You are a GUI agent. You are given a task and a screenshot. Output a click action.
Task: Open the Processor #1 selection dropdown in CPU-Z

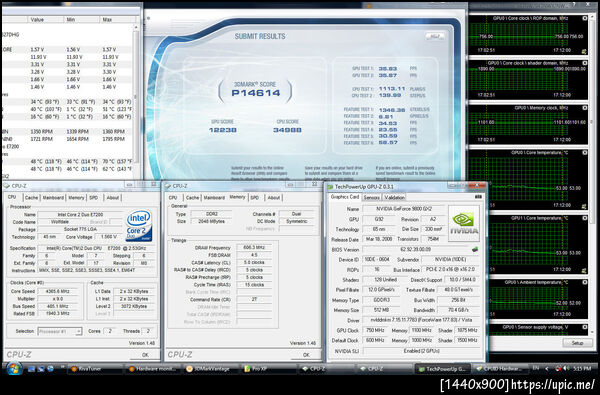click(x=60, y=331)
